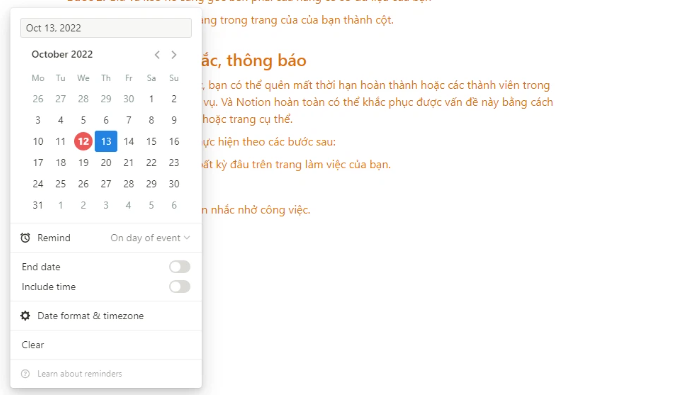Pick October 31 on the calendar
The image size is (693, 398).
[38, 205]
